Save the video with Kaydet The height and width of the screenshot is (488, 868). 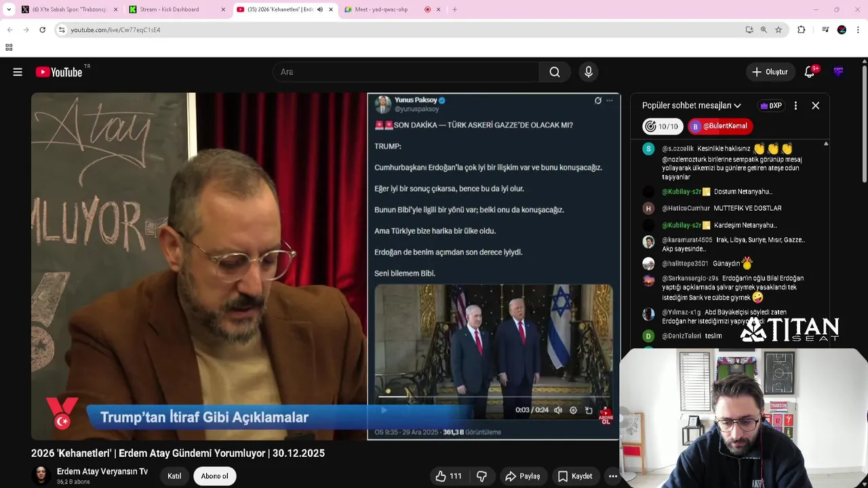(575, 476)
